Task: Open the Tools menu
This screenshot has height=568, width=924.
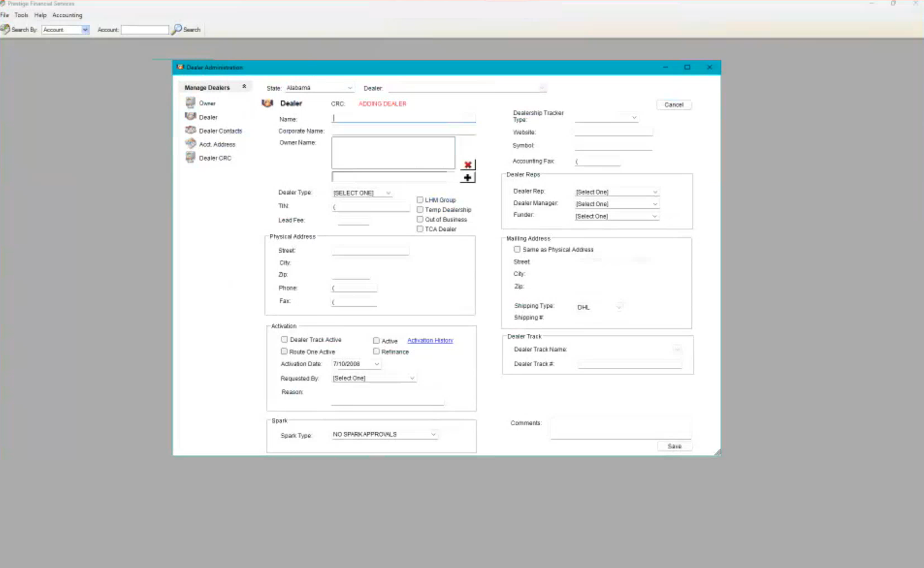Action: coord(21,15)
